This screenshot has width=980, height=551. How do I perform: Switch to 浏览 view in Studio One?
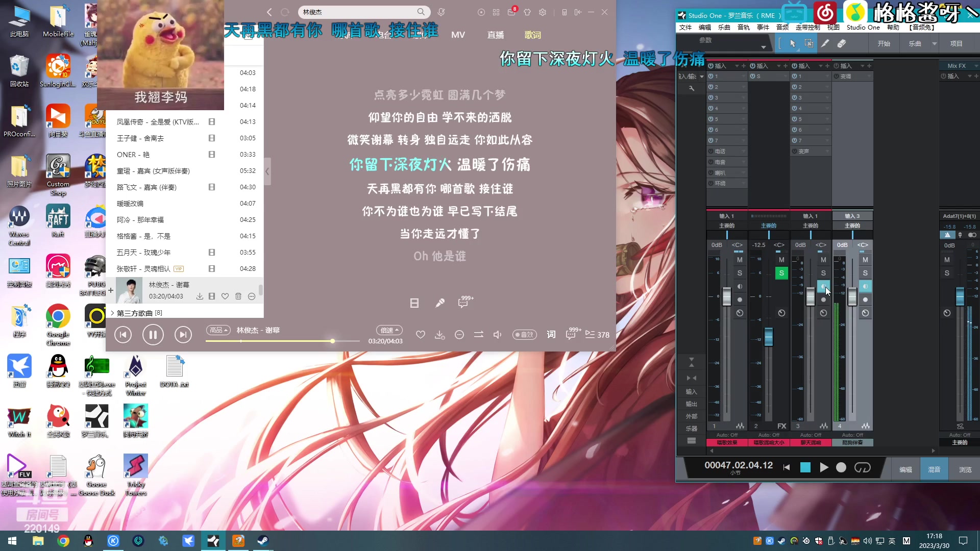click(x=965, y=469)
